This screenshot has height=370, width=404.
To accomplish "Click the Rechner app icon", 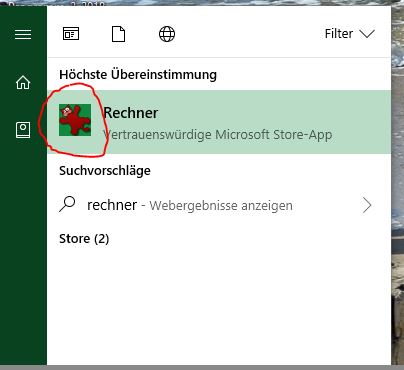I will (x=75, y=120).
